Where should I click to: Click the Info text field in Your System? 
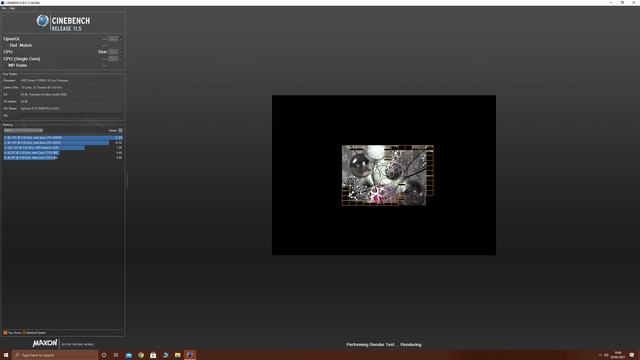point(71,116)
